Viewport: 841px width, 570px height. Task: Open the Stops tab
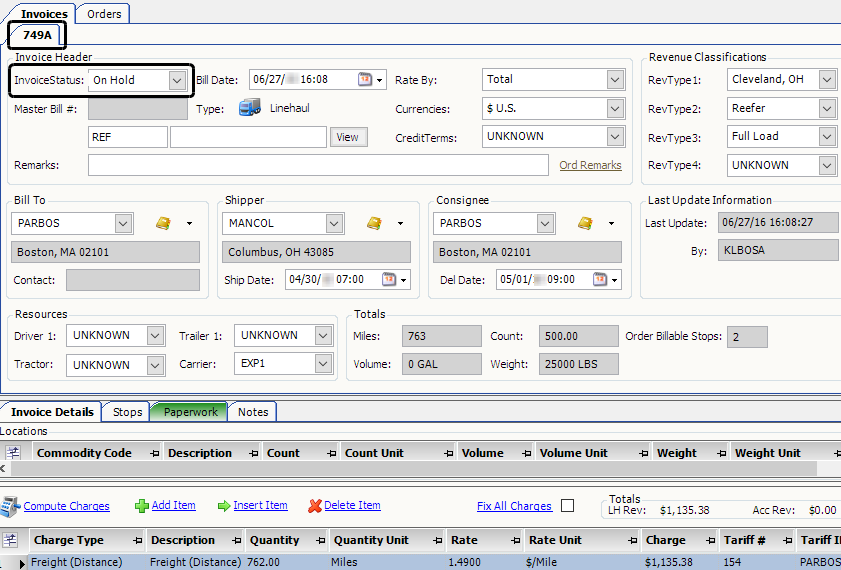coord(127,412)
